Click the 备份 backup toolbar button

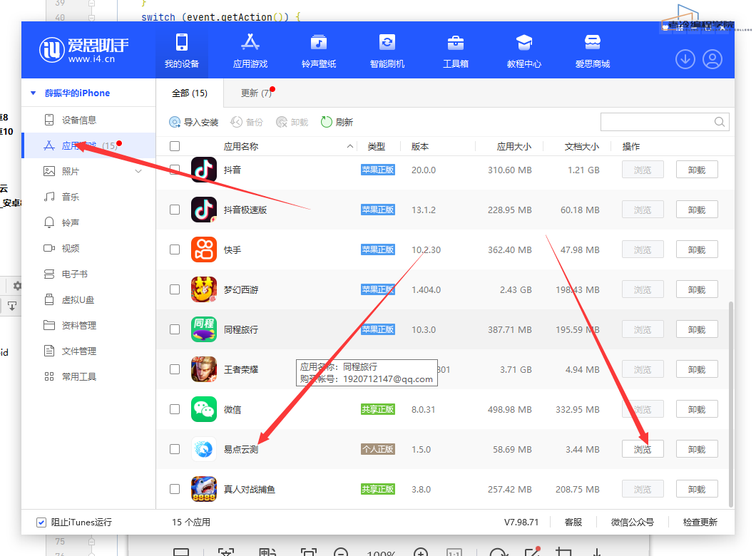[x=246, y=123]
